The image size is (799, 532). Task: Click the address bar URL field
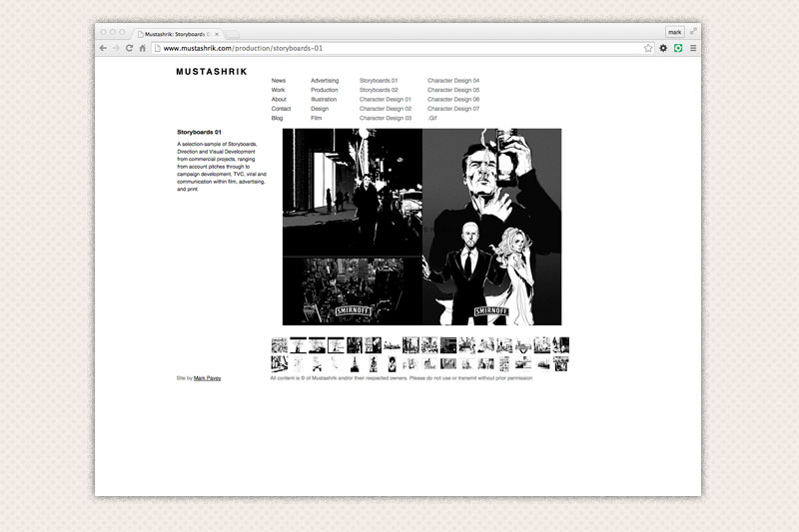coord(399,48)
